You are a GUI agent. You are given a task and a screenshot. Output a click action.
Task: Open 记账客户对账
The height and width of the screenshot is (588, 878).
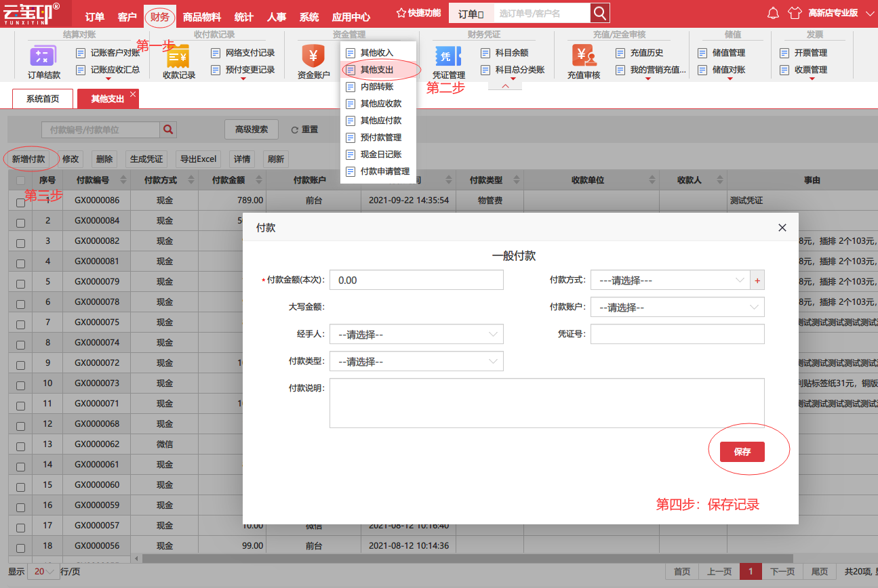[108, 53]
